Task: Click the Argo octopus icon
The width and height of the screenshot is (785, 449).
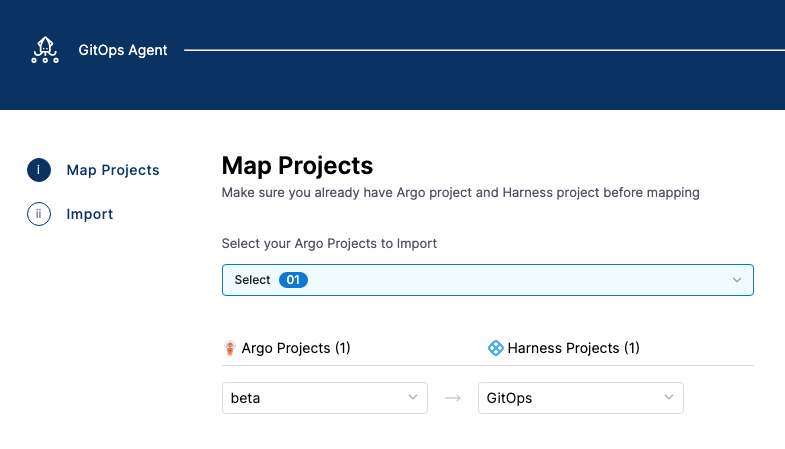Action: click(x=230, y=348)
